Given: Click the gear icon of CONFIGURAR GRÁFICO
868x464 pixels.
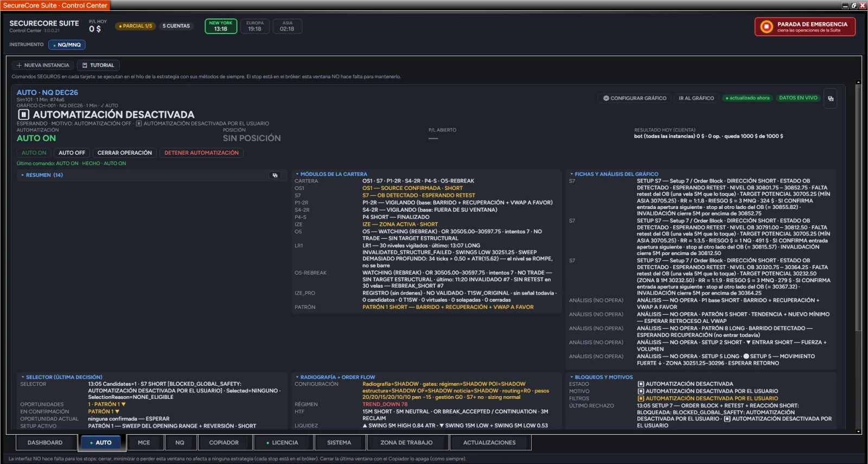Looking at the screenshot, I should click(606, 98).
